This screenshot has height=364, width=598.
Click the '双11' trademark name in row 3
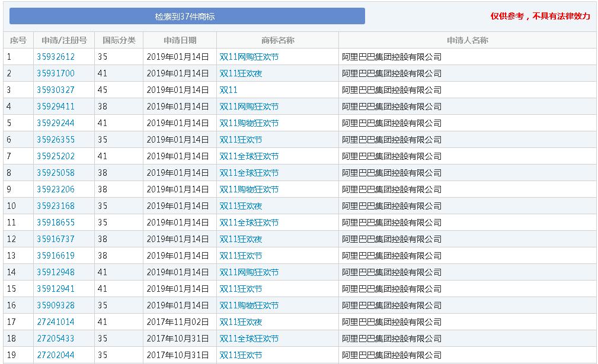(228, 90)
